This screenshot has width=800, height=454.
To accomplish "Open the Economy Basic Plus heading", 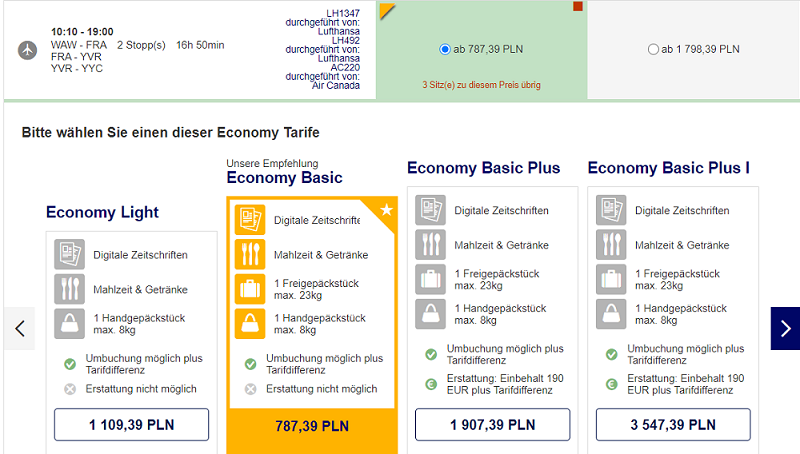I will click(x=483, y=168).
